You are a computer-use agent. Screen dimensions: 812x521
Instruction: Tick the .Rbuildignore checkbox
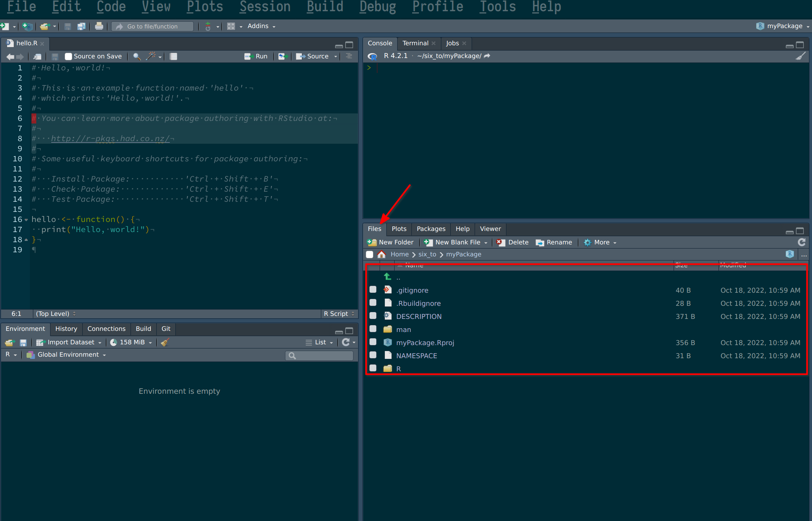click(x=373, y=302)
